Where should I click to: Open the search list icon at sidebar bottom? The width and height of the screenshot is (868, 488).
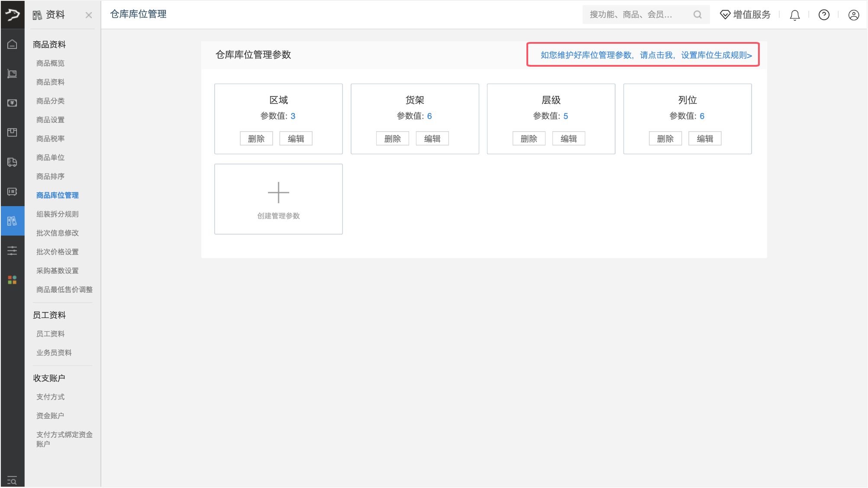tap(12, 480)
